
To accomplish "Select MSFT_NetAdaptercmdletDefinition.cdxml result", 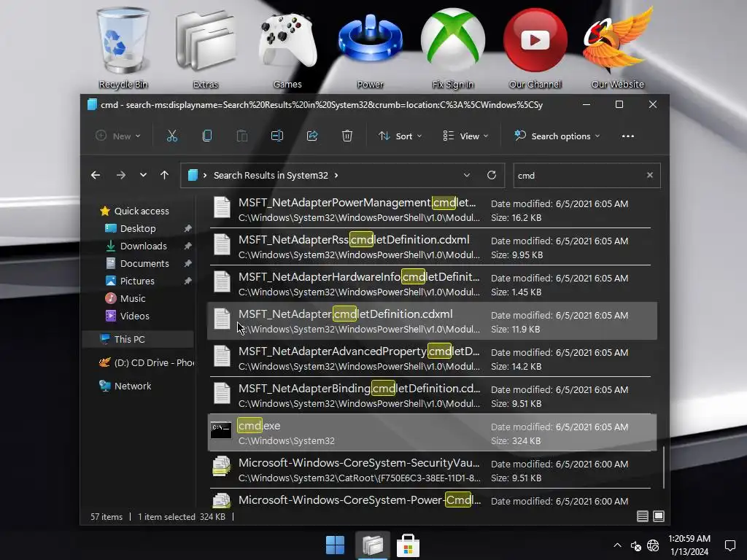I will [432, 321].
